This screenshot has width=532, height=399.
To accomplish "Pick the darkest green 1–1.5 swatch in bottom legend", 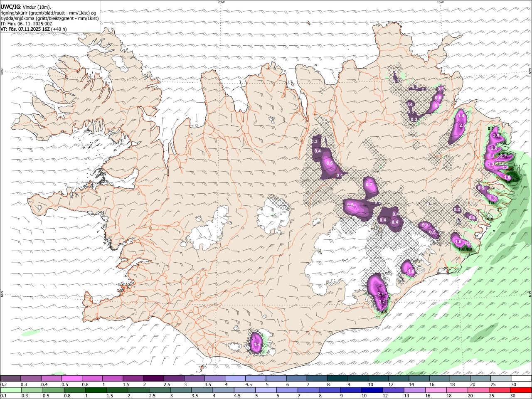I will tap(96, 390).
